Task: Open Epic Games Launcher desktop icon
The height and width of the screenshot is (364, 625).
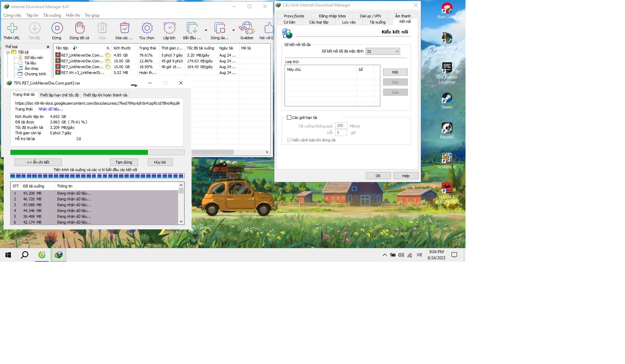Action: 446,69
